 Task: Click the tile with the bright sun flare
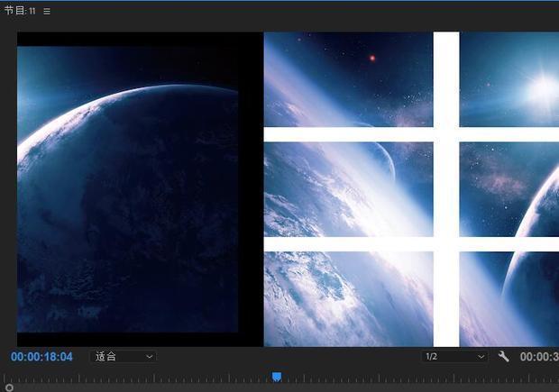[x=509, y=79]
